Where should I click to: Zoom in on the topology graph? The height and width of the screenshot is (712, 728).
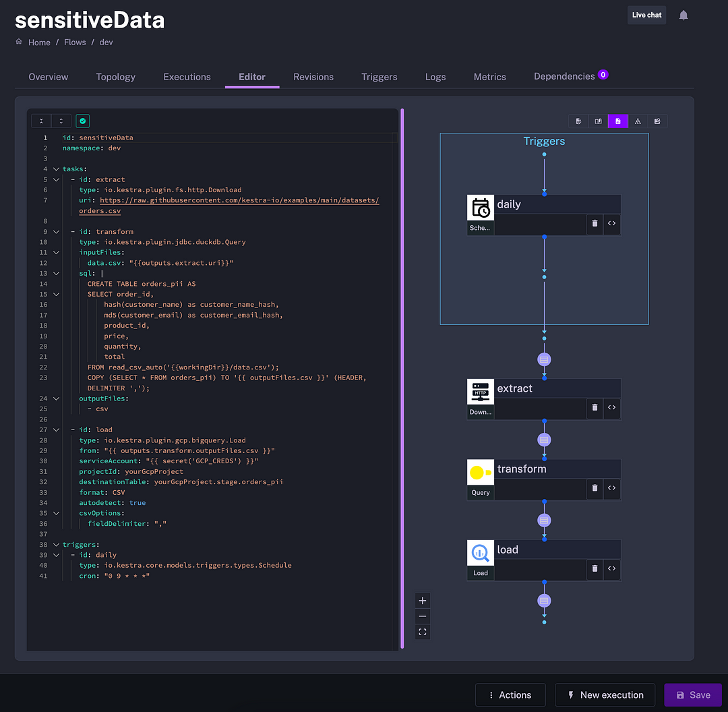point(423,601)
